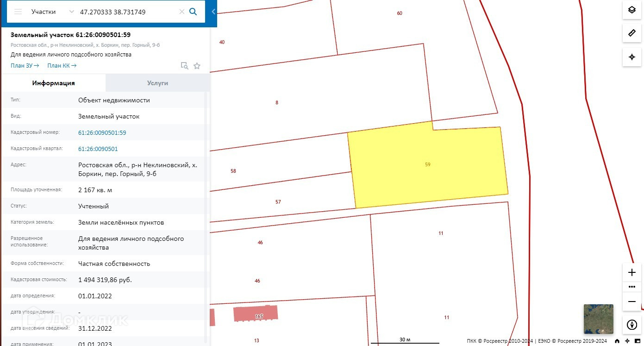Screen dimensions: 644x346
Task: Select parcel 40 on the map
Action: point(222,42)
